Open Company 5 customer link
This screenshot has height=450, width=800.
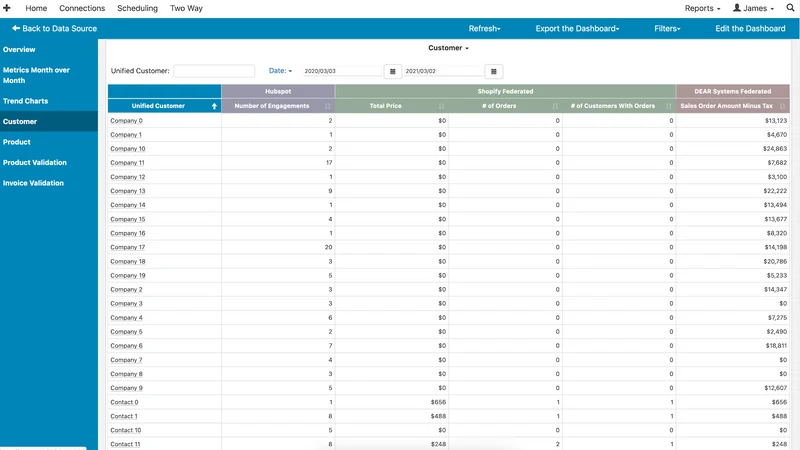tap(127, 332)
